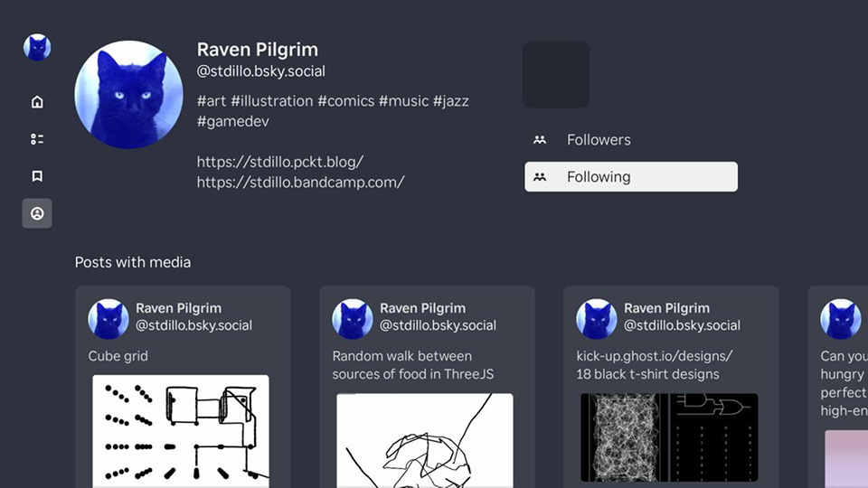Click the large Raven Pilgrim profile picture
Image resolution: width=868 pixels, height=488 pixels.
[128, 94]
